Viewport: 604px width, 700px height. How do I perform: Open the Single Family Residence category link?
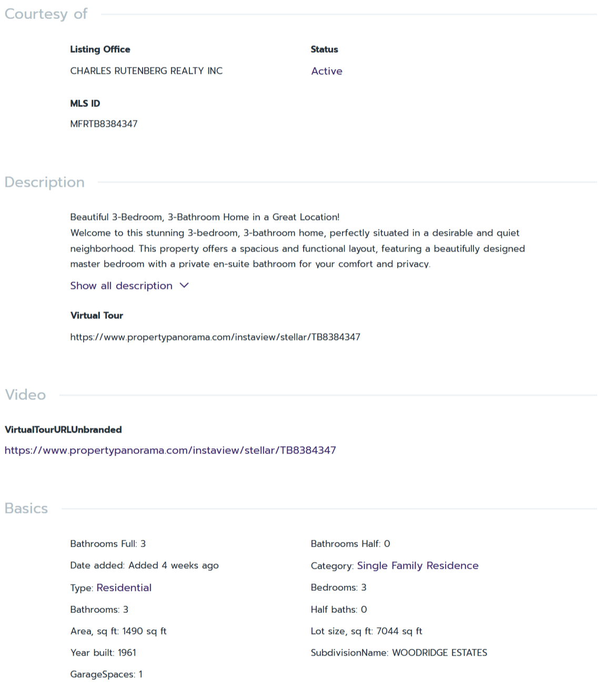click(x=417, y=566)
